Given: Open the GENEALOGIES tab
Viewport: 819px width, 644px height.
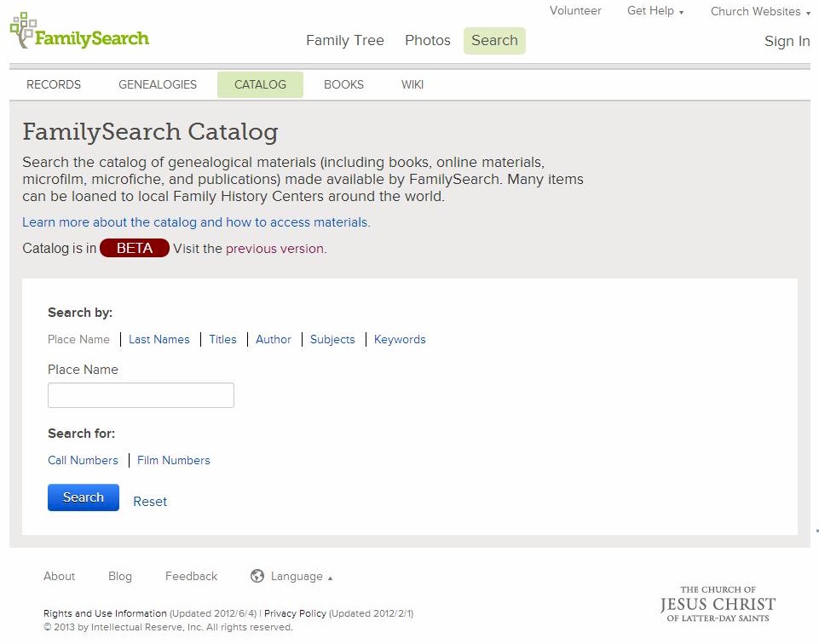Looking at the screenshot, I should click(157, 84).
